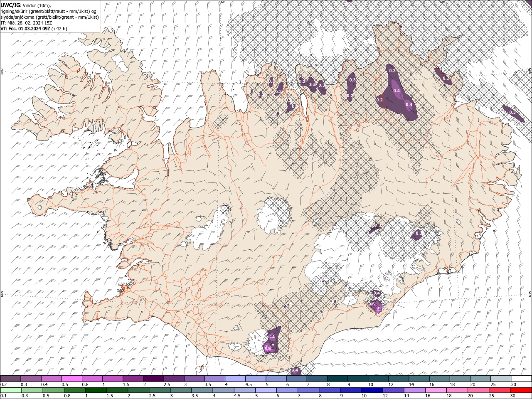Select the lower legend swatch labelled 4
The image size is (532, 399).
coord(223,390)
